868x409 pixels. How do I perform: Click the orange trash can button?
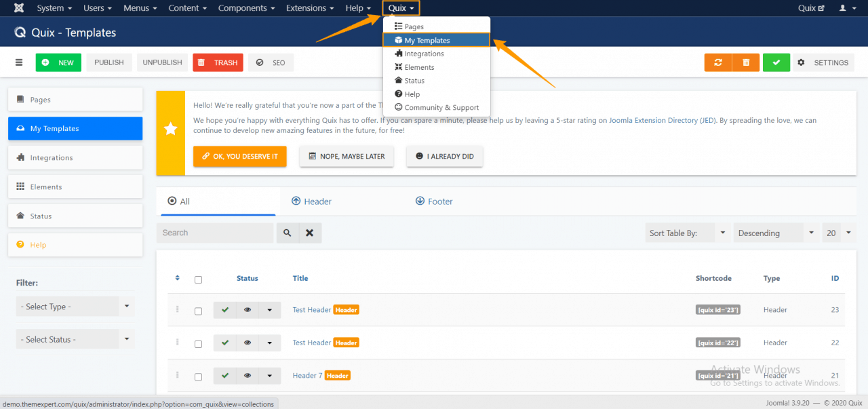[746, 62]
